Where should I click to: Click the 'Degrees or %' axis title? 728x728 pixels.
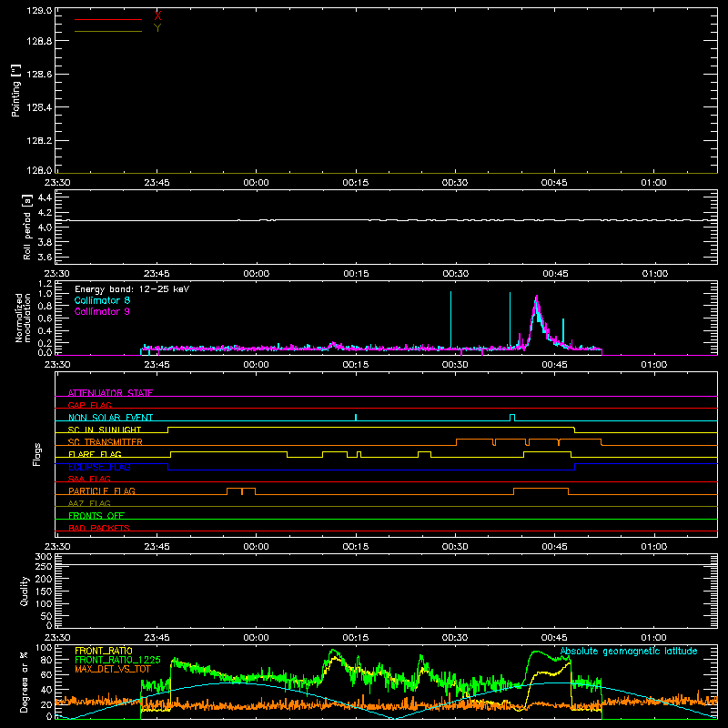(x=24, y=682)
